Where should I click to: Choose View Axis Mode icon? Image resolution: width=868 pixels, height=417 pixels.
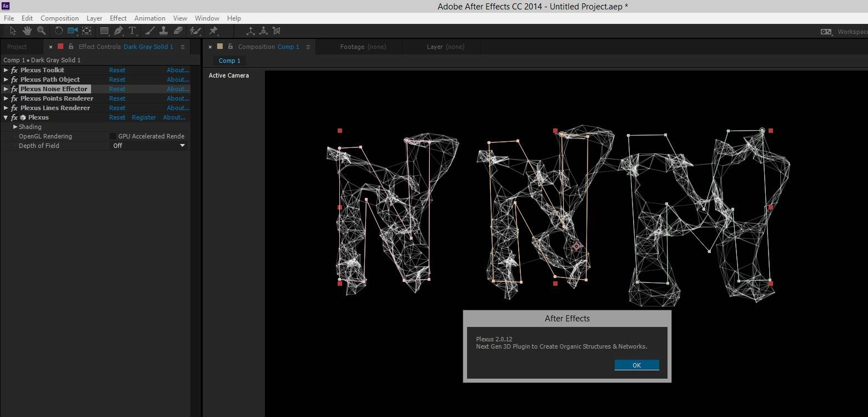click(276, 31)
